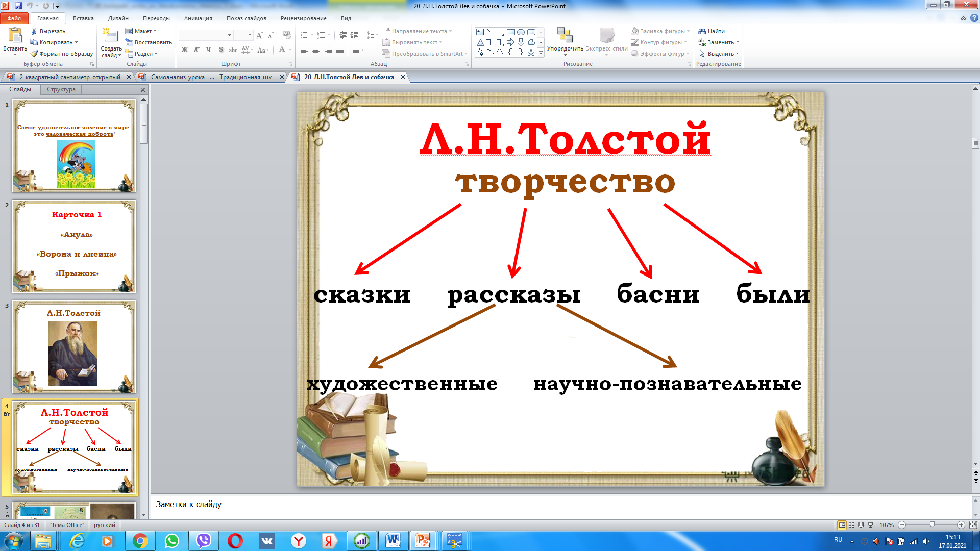
Task: Click Fit slide to window icon
Action: coord(973,525)
